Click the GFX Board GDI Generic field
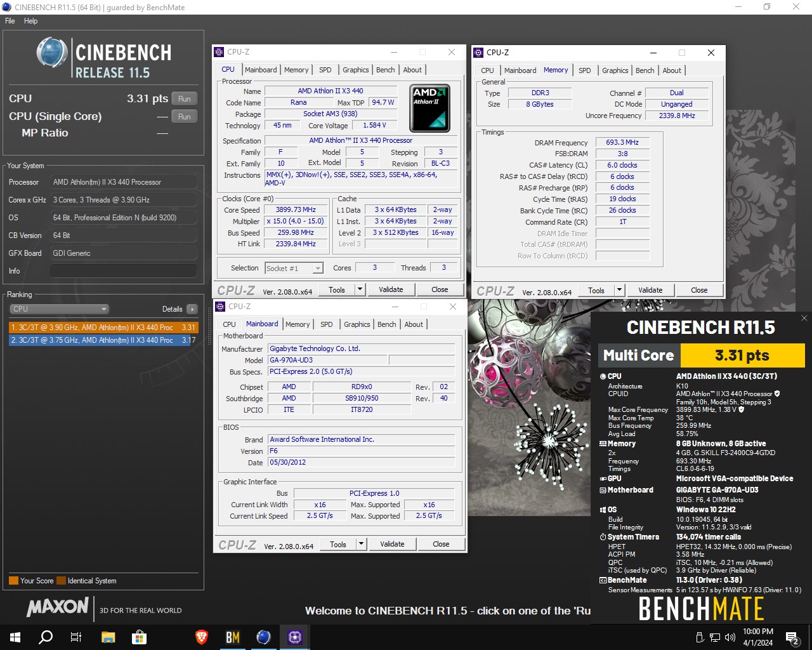 (x=124, y=253)
